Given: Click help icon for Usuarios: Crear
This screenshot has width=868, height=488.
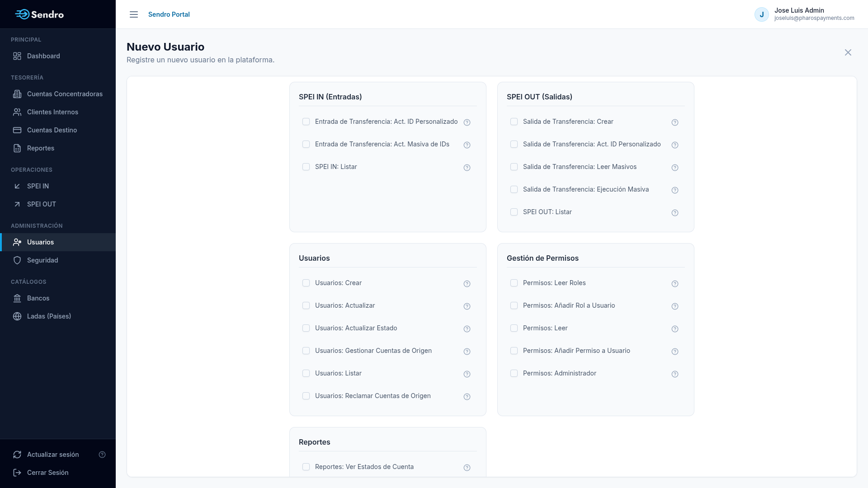Looking at the screenshot, I should point(467,284).
